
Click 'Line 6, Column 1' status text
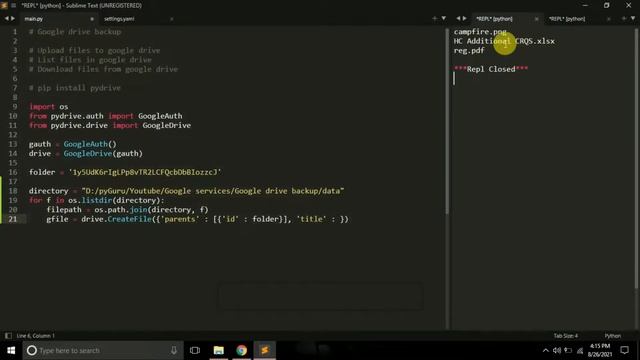click(x=36, y=336)
